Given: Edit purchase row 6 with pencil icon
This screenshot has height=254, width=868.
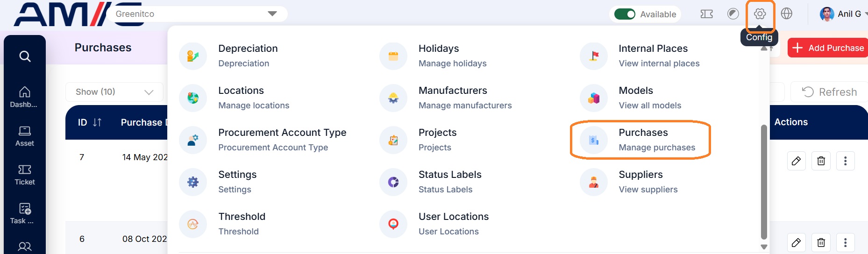Looking at the screenshot, I should click(797, 242).
